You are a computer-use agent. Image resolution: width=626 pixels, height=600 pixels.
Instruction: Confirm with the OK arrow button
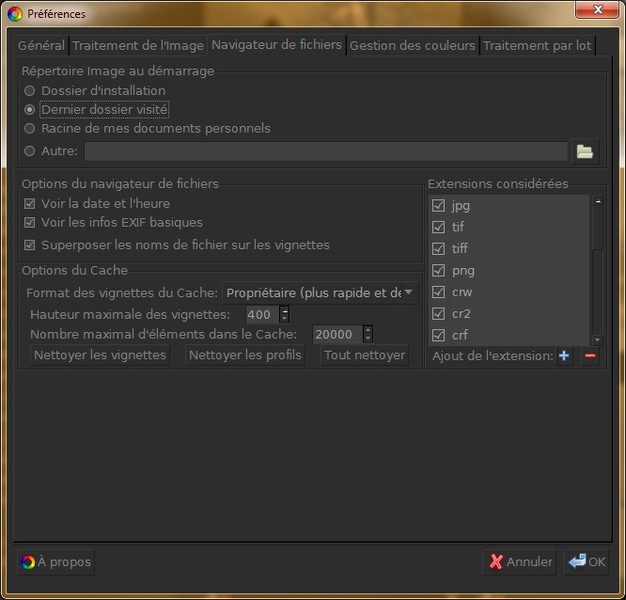tap(587, 562)
